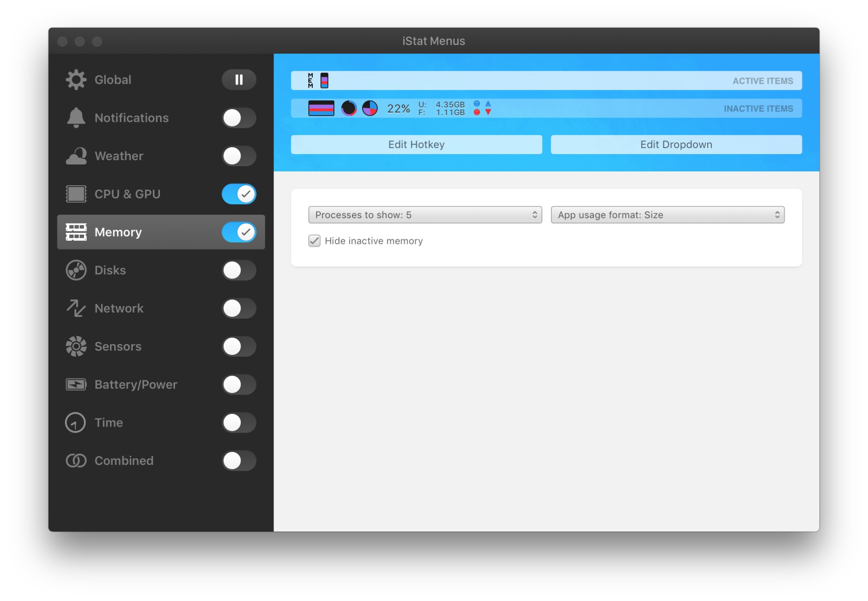The width and height of the screenshot is (868, 601).
Task: Open the Weather section
Action: click(x=119, y=156)
